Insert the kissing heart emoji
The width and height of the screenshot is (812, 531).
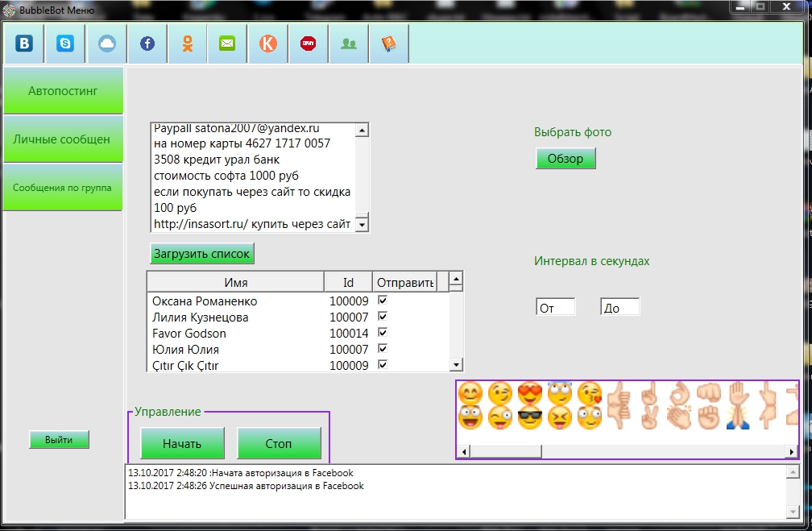pos(590,394)
